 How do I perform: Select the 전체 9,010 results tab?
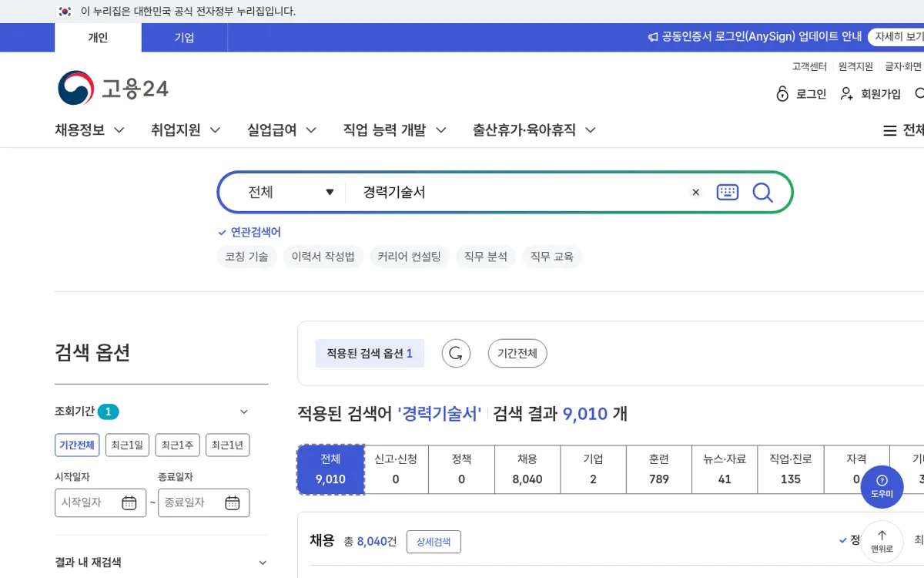(330, 469)
